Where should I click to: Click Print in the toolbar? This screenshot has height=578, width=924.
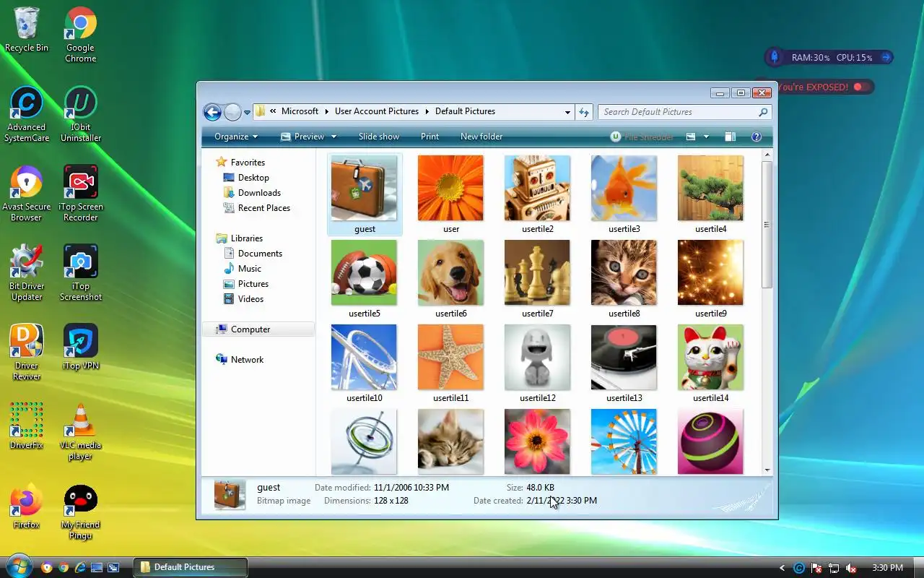click(x=430, y=137)
